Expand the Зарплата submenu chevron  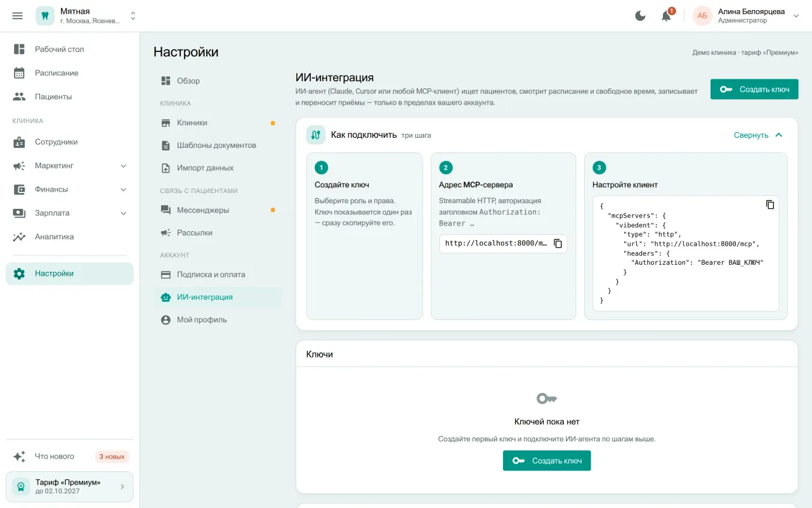(124, 213)
